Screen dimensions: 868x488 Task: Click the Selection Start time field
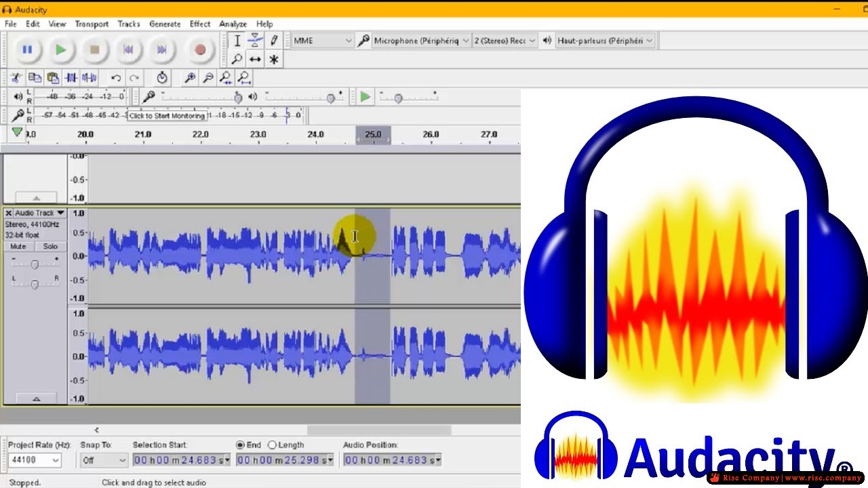pos(181,460)
